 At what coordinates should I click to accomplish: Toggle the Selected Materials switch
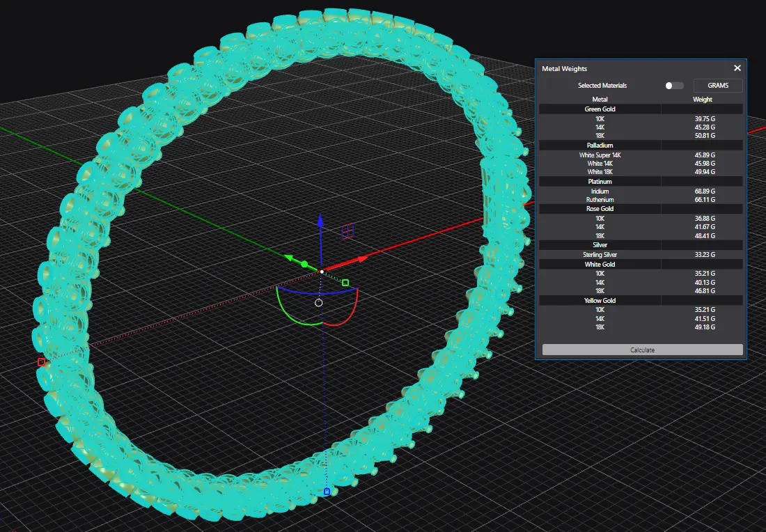click(673, 86)
